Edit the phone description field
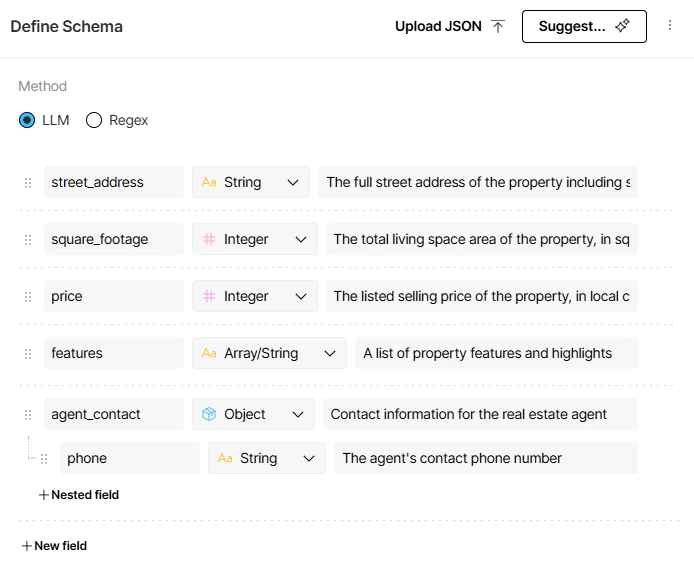 point(486,458)
